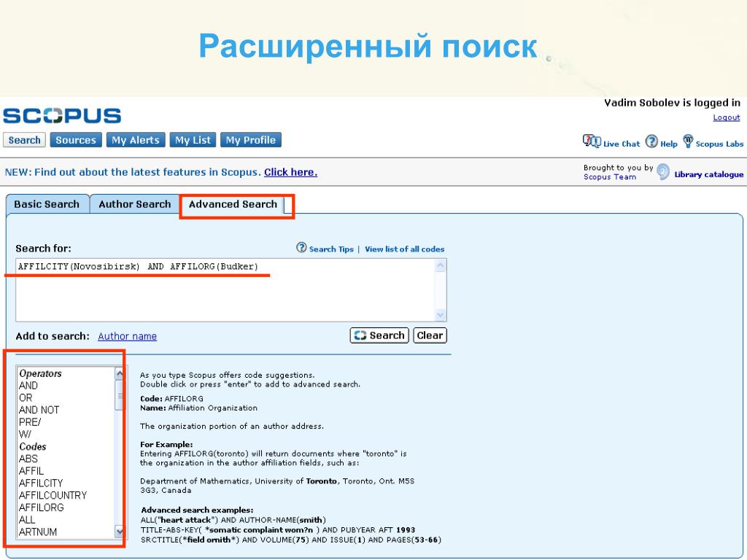Select the PRE/ operator
This screenshot has height=560, width=747.
(30, 422)
